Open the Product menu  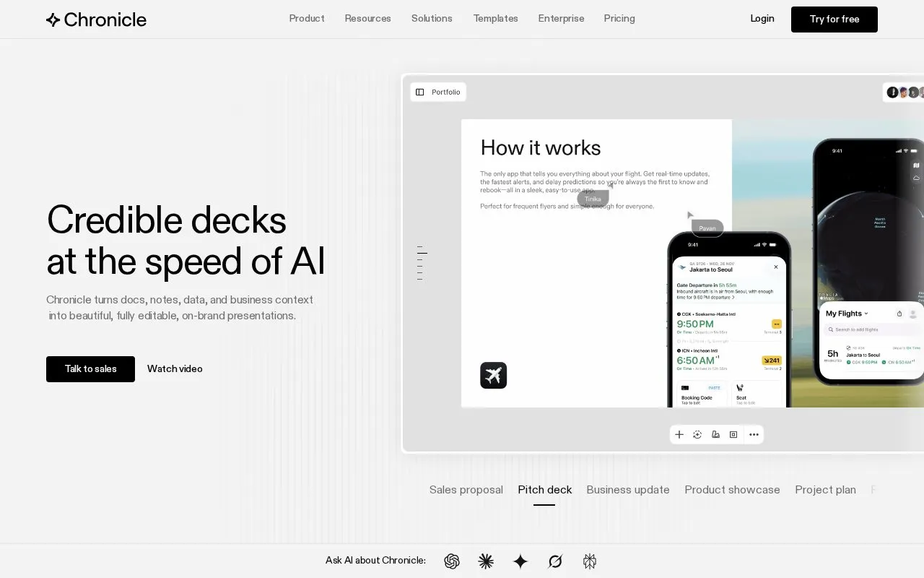[307, 19]
